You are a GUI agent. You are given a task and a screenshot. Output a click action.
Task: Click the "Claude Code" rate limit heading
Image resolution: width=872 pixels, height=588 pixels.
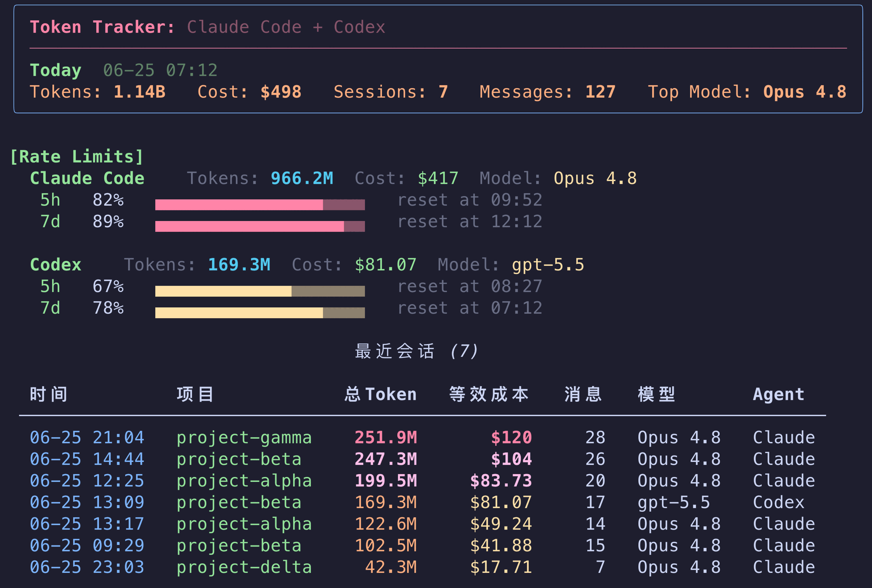pyautogui.click(x=87, y=178)
